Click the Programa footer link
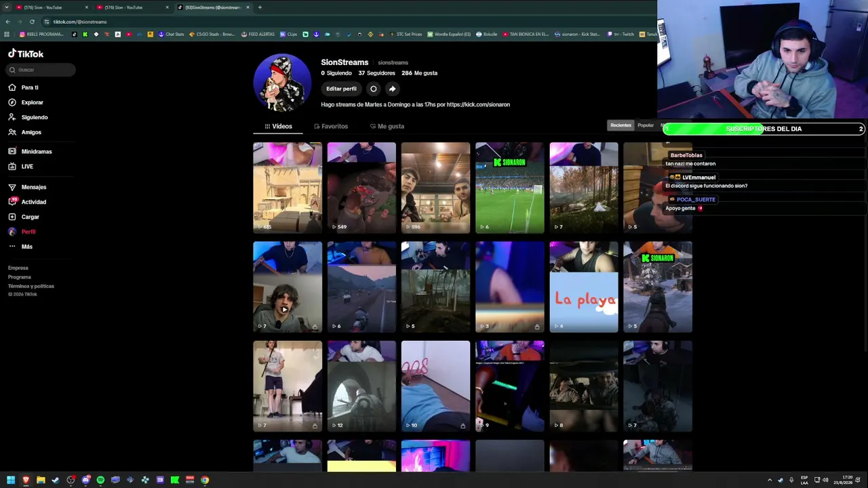 click(x=20, y=277)
